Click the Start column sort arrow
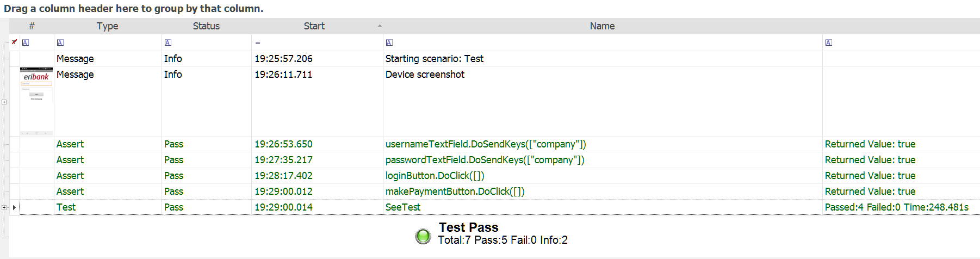Viewport: 980px width, 259px height. [x=380, y=26]
